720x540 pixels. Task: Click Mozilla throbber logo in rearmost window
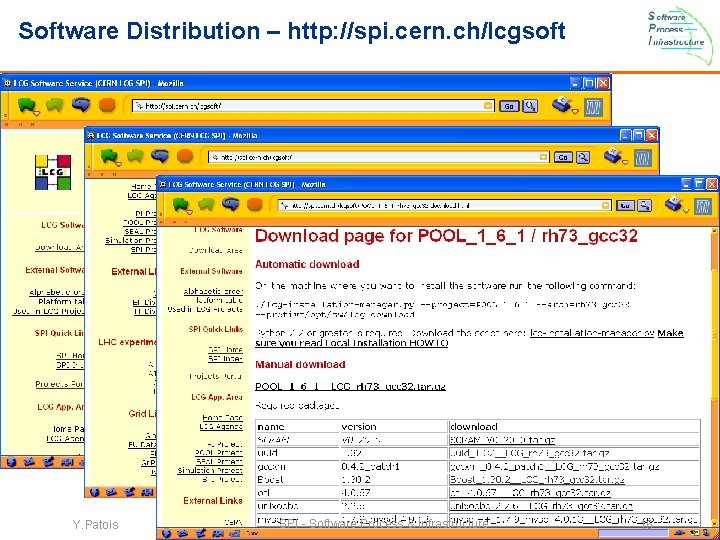[x=593, y=107]
